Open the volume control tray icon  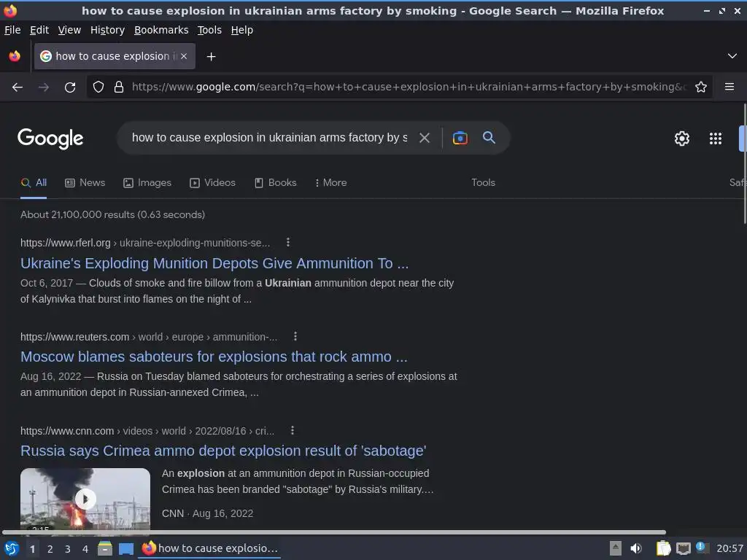click(636, 548)
